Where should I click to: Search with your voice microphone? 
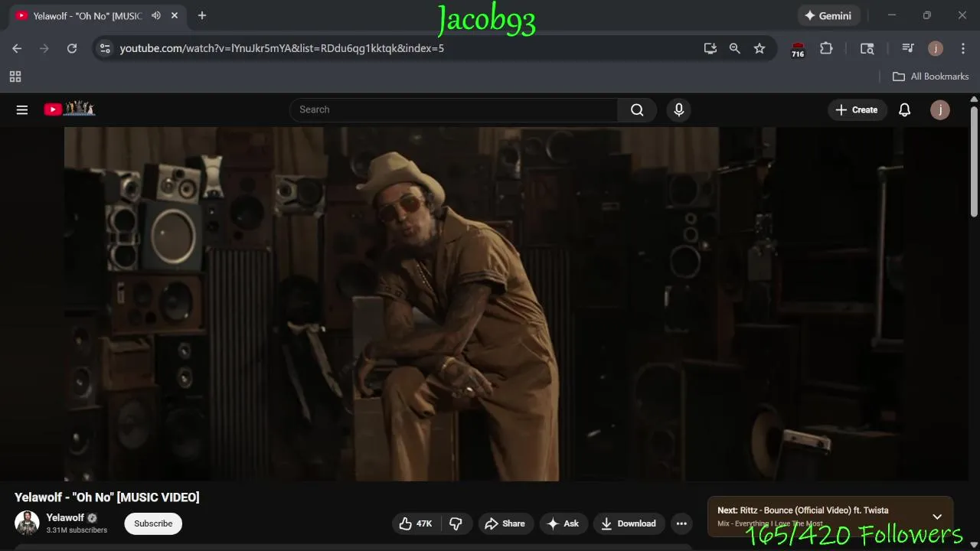pyautogui.click(x=678, y=109)
